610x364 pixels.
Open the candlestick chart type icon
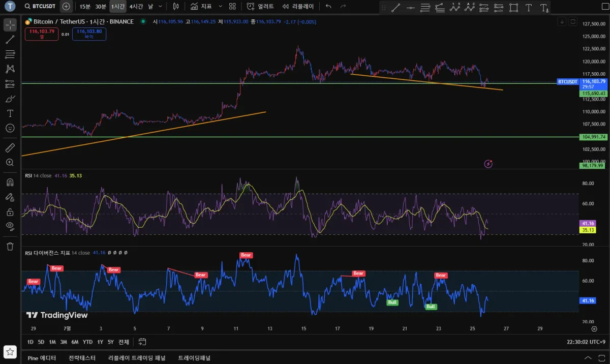pos(176,7)
